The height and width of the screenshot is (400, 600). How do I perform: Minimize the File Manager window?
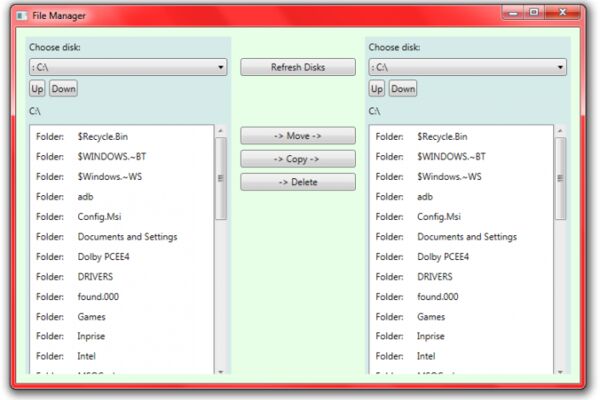pyautogui.click(x=514, y=13)
